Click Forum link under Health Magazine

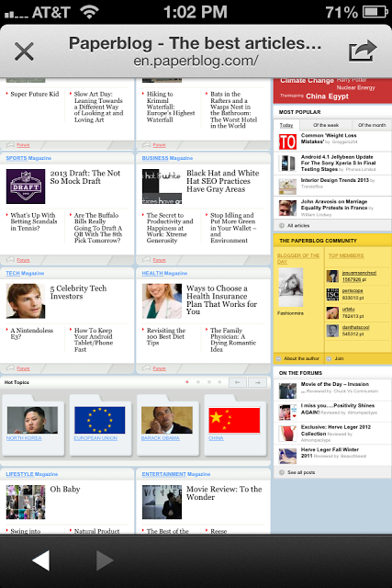(x=159, y=368)
